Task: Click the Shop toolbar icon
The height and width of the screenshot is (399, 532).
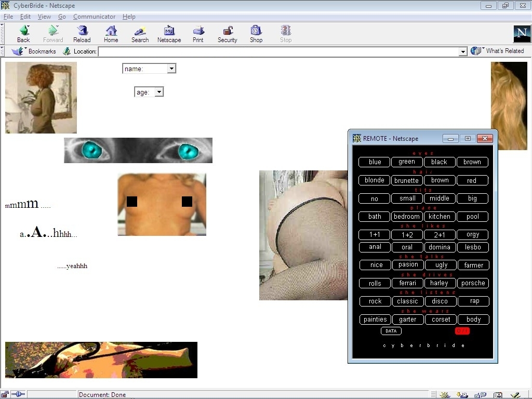Action: pos(256,33)
